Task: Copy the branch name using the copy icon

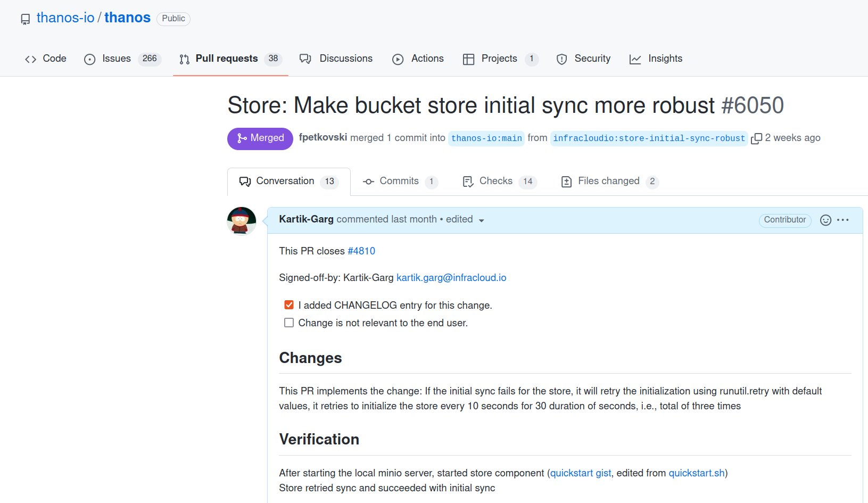Action: (x=756, y=138)
